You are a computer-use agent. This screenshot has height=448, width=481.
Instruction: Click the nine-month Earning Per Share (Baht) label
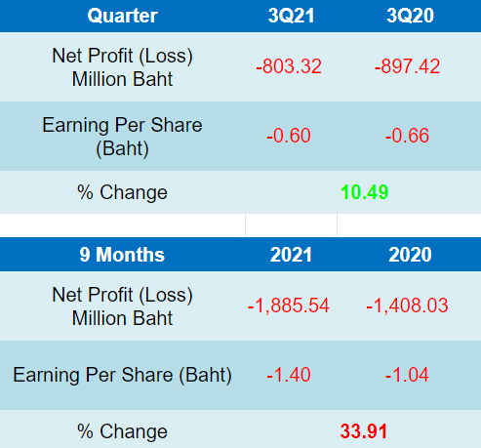122,375
